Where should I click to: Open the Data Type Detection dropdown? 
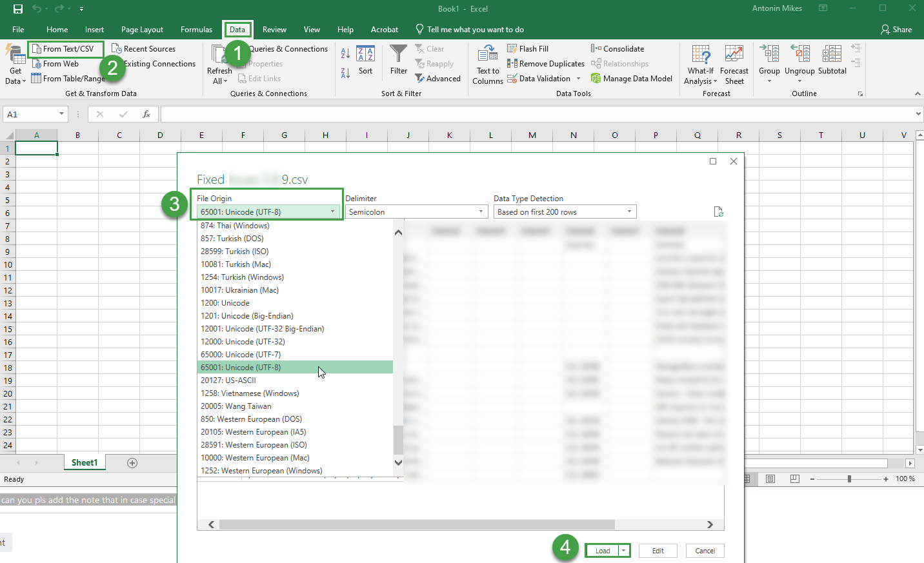point(564,211)
